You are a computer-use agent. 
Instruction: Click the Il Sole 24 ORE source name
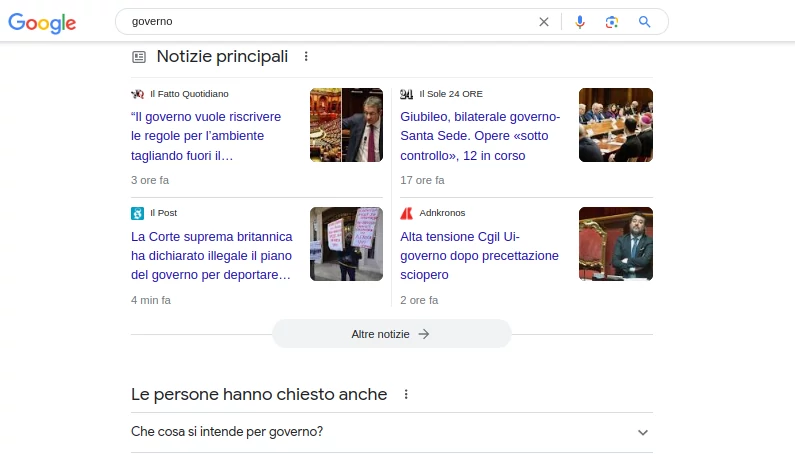(x=451, y=94)
